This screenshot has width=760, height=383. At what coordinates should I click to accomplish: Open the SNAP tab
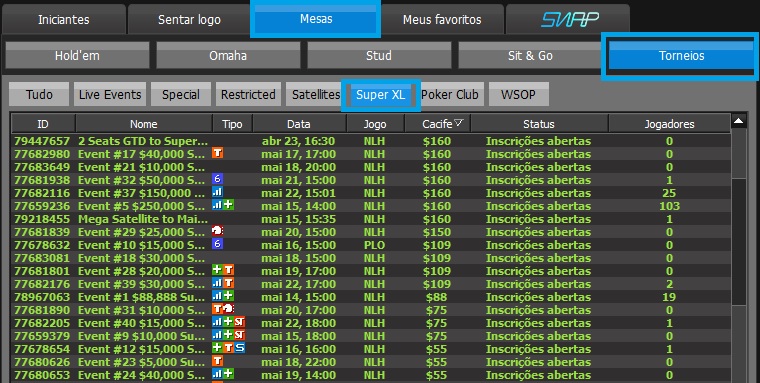pos(568,19)
